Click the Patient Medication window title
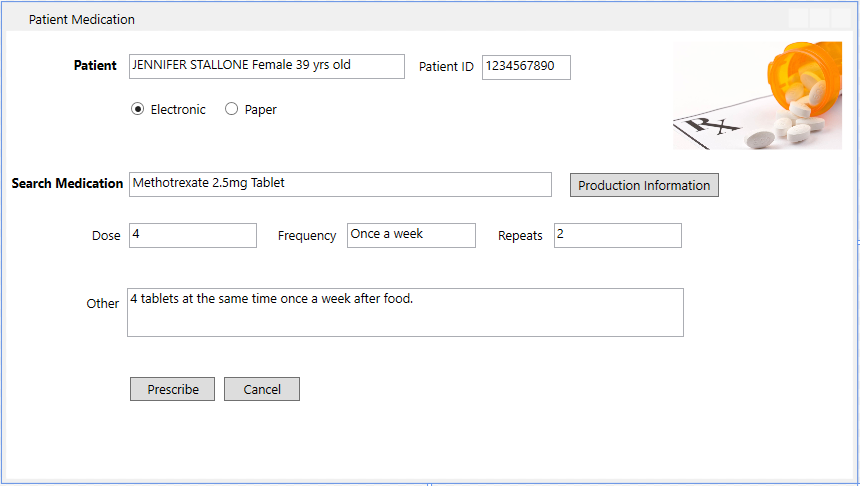This screenshot has width=860, height=486. coord(82,19)
